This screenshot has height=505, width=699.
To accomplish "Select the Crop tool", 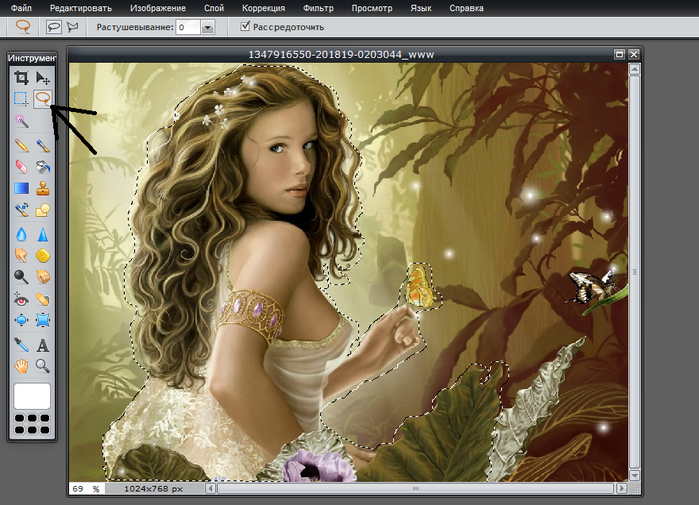I will click(21, 78).
